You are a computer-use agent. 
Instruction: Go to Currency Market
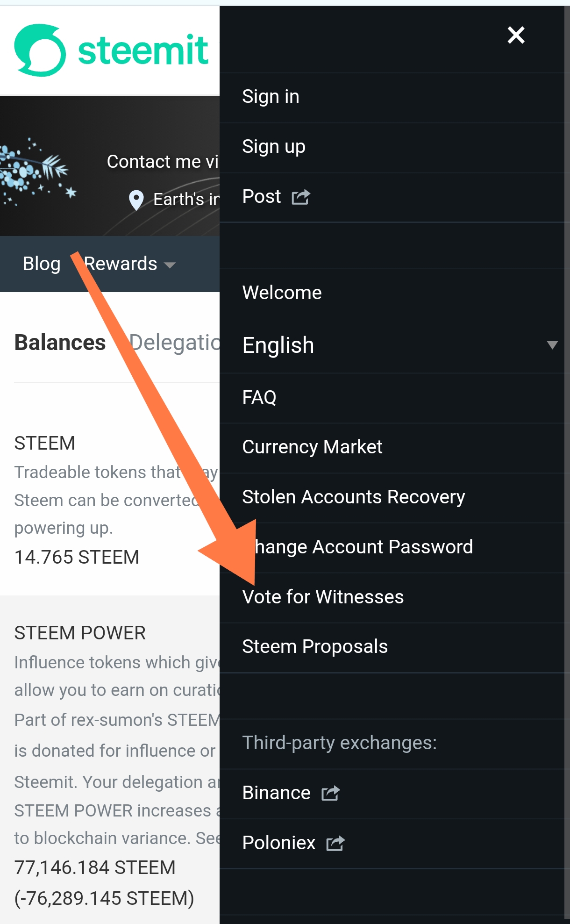pyautogui.click(x=312, y=447)
